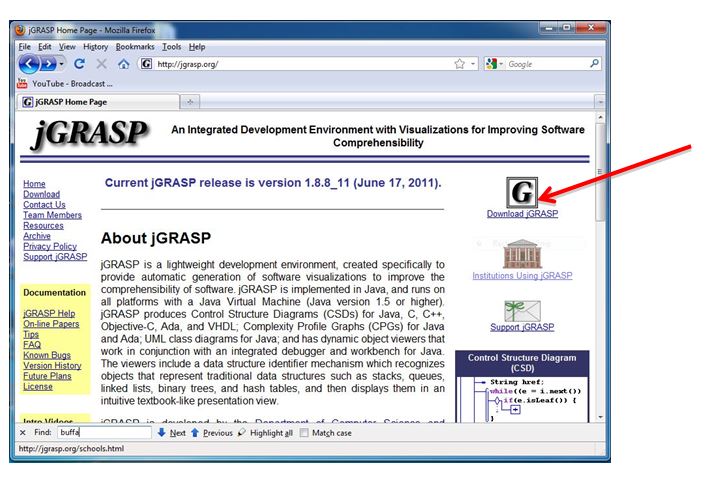The height and width of the screenshot is (484, 712).
Task: Go back with the browser Back arrow
Action: point(30,64)
